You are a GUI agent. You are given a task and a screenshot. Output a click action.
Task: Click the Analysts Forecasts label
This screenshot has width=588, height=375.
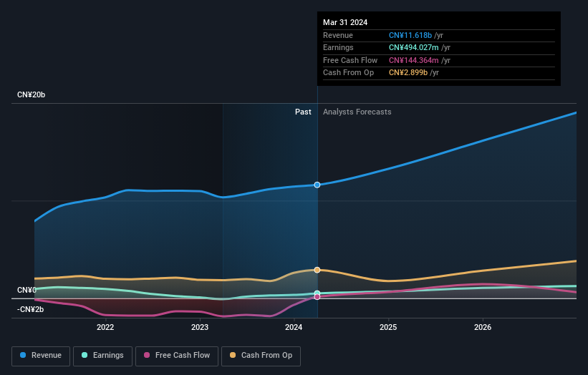357,112
